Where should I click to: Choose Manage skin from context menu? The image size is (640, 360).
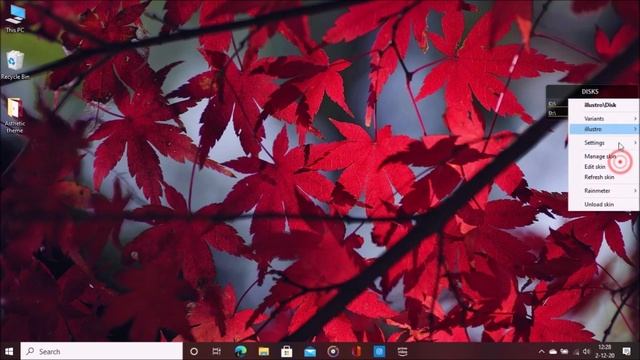[x=604, y=156]
